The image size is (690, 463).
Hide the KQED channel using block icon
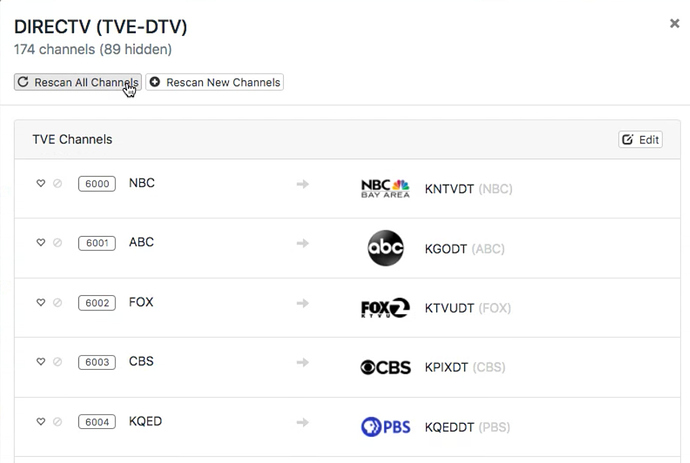tap(57, 422)
